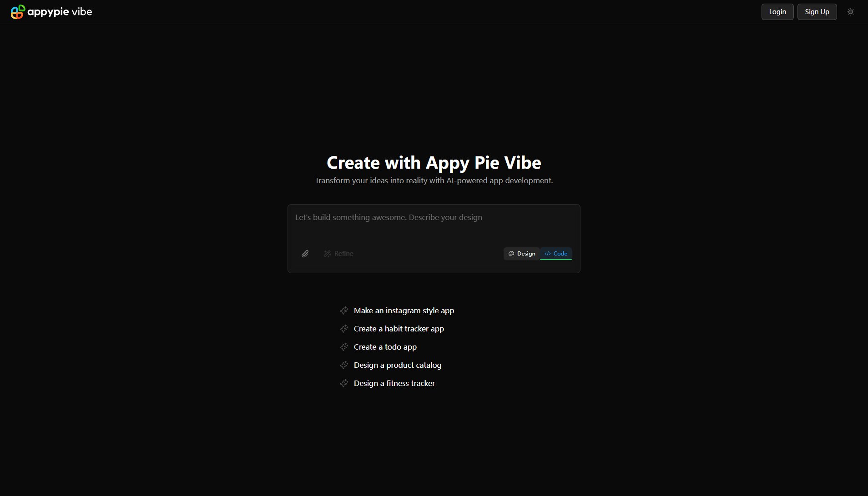Toggle light/dark theme sun icon
Screen dimensions: 868x496
[850, 12]
